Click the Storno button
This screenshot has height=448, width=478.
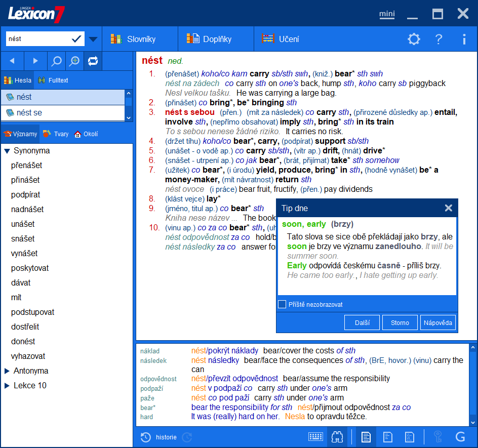point(400,322)
